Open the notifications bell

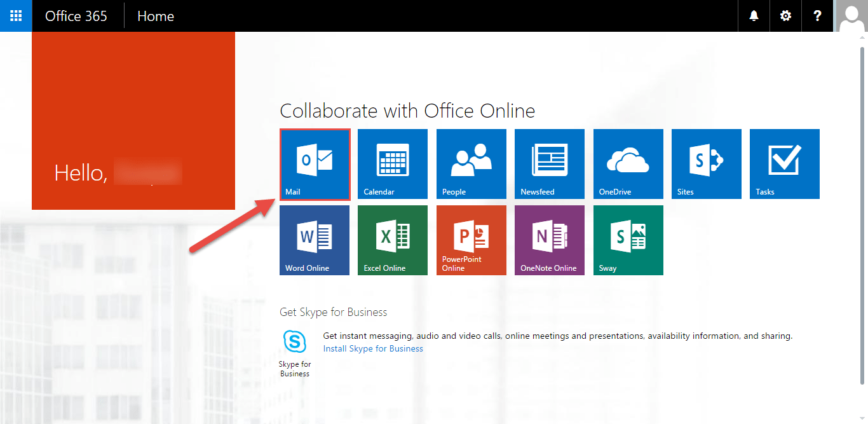(754, 16)
